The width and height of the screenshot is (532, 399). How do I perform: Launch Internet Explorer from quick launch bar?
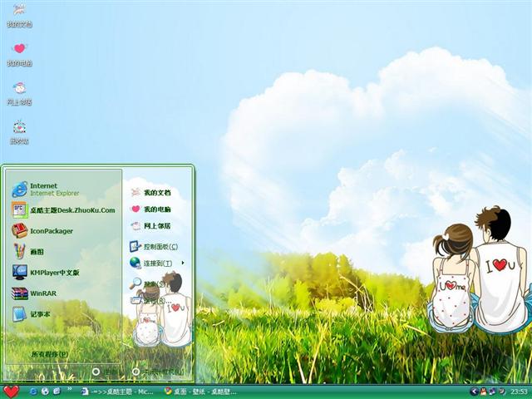tap(33, 392)
